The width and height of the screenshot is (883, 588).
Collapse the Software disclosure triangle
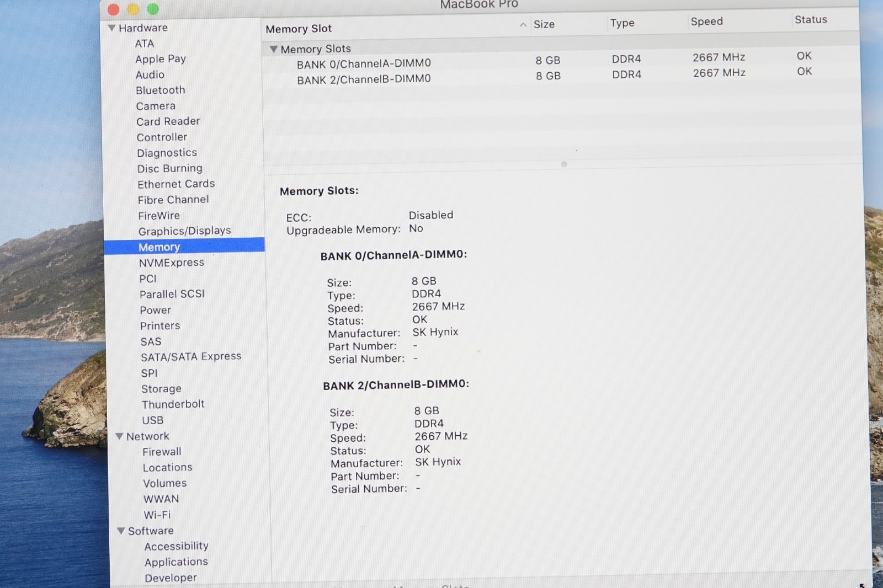pyautogui.click(x=121, y=531)
